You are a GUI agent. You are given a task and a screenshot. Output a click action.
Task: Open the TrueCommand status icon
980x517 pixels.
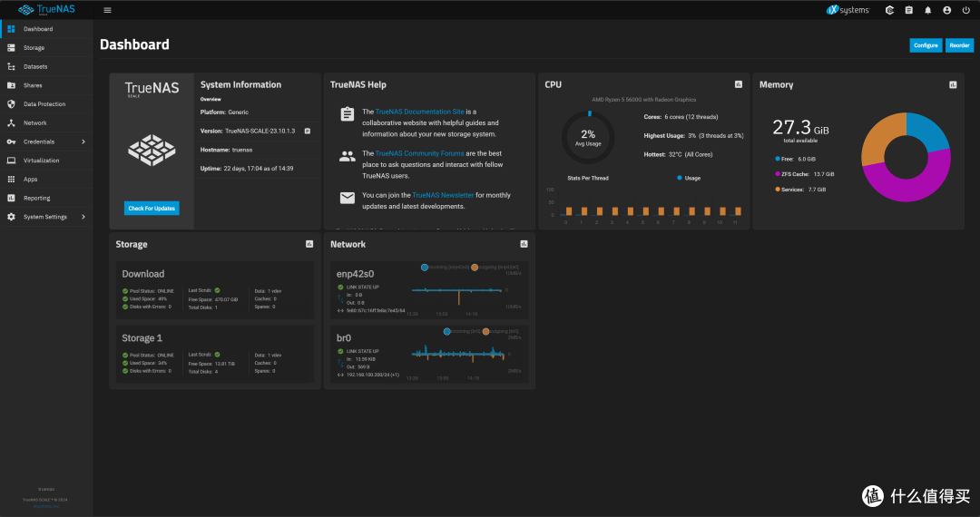[889, 10]
